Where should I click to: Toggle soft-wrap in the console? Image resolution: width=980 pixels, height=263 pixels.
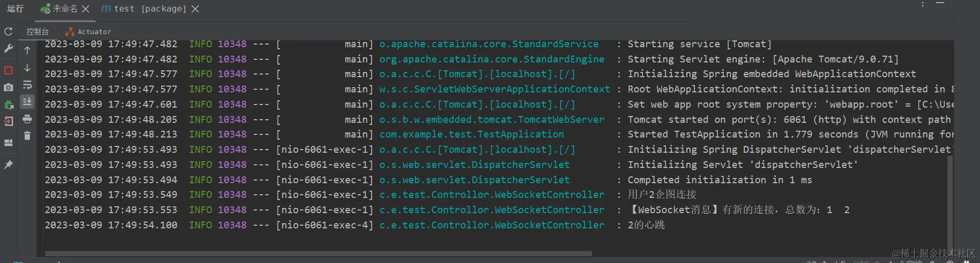27,85
